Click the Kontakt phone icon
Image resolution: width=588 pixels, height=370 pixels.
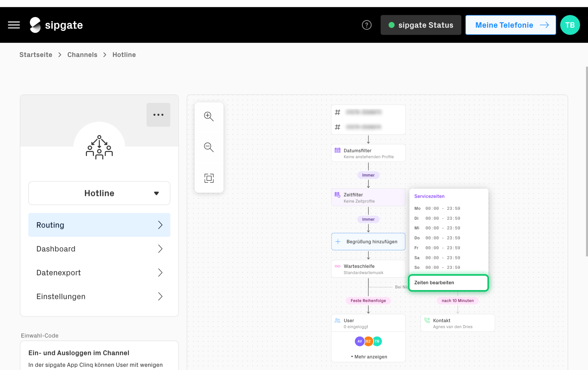tap(427, 320)
